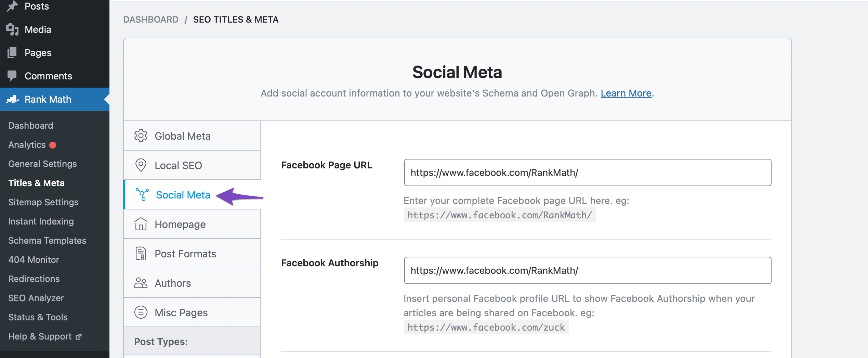The width and height of the screenshot is (868, 358).
Task: Open the Comments menu
Action: coord(55,76)
